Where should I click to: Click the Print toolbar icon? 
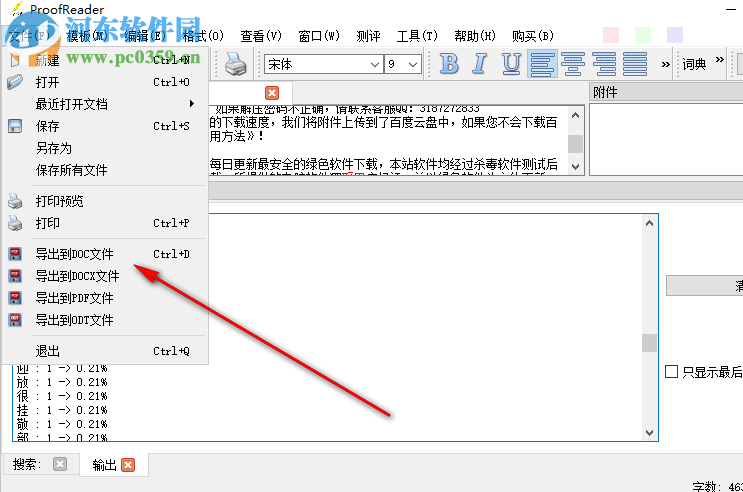(236, 64)
